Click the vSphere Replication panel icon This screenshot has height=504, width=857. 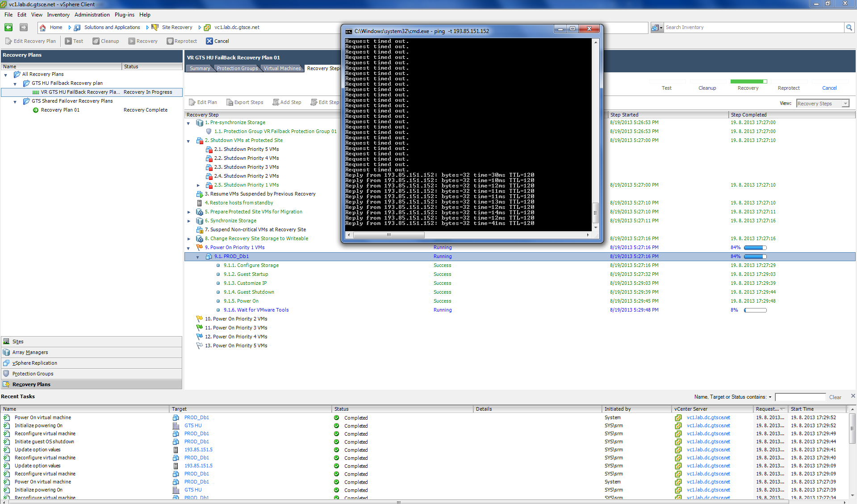coord(6,363)
